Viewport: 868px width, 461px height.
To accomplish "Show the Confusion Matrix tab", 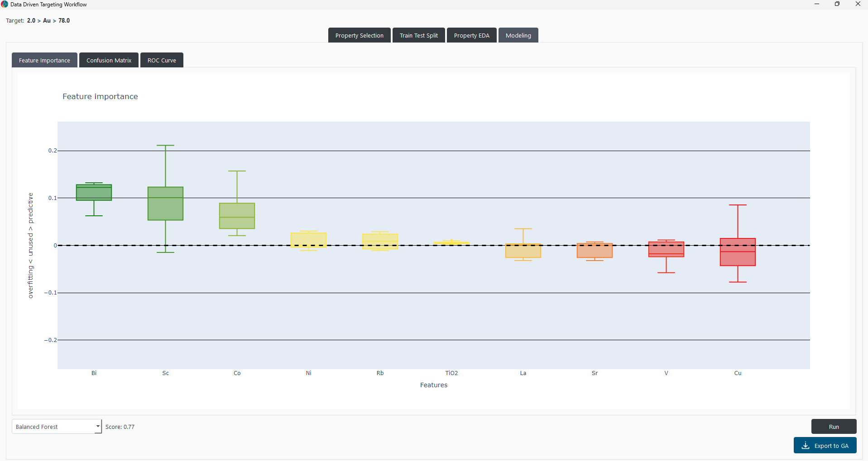I will pyautogui.click(x=109, y=60).
